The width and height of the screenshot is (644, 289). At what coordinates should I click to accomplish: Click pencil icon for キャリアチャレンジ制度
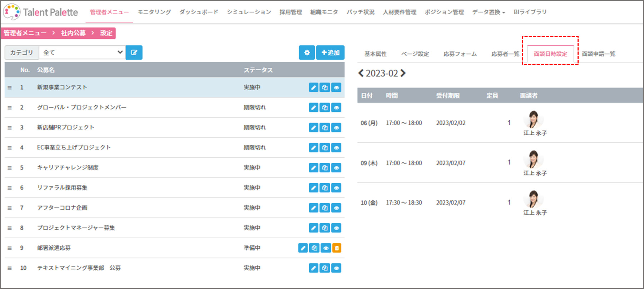313,168
